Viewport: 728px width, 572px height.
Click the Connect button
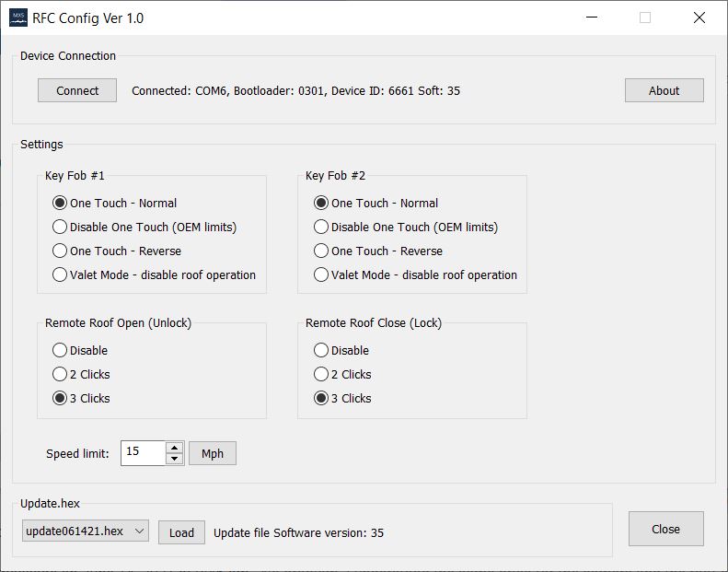(77, 90)
